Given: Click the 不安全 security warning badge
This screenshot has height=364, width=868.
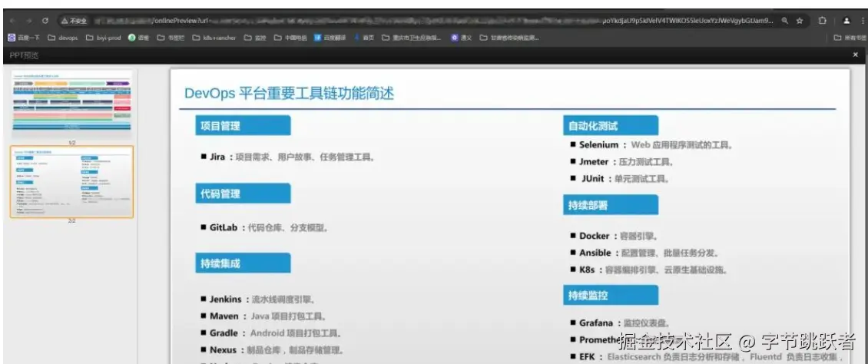Looking at the screenshot, I should 75,21.
